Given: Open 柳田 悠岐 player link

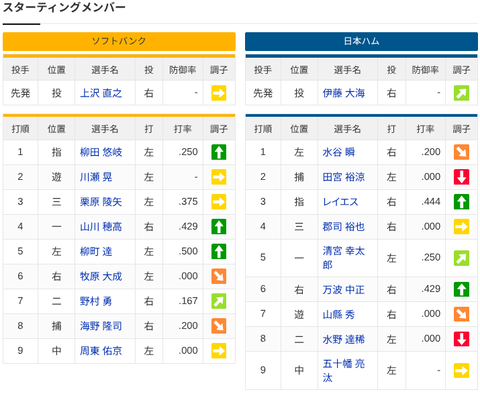Looking at the screenshot, I should coord(101,152).
